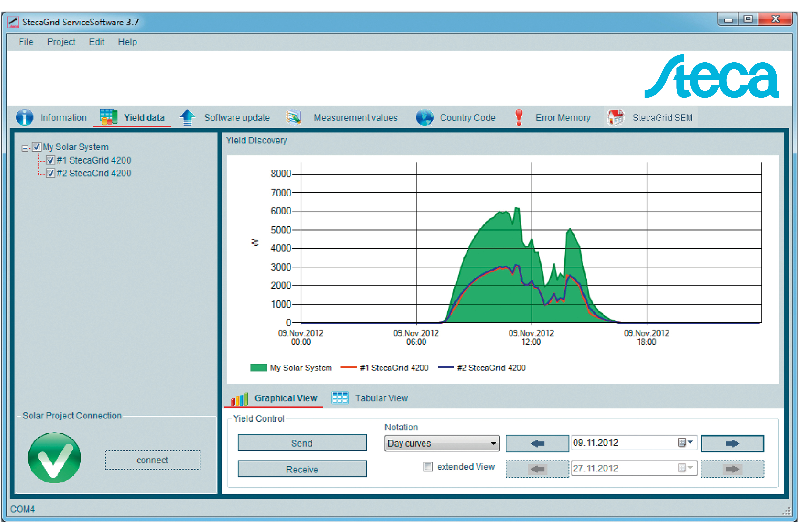Open the Notation Day curves dropdown
798x532 pixels.
[442, 443]
